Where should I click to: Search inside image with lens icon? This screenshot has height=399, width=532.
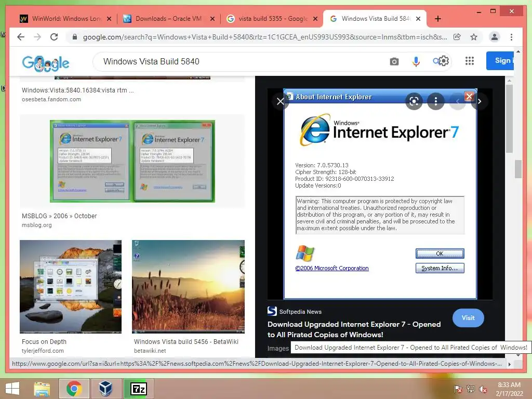414,101
